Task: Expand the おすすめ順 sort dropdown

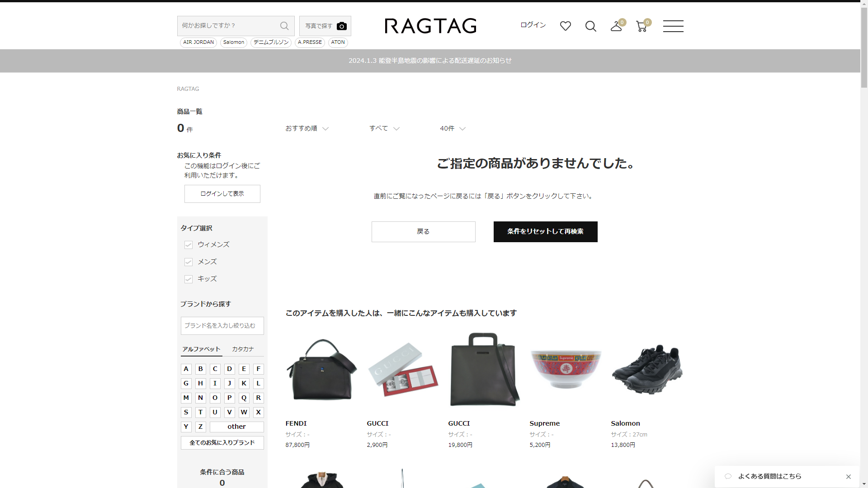Action: pos(307,128)
